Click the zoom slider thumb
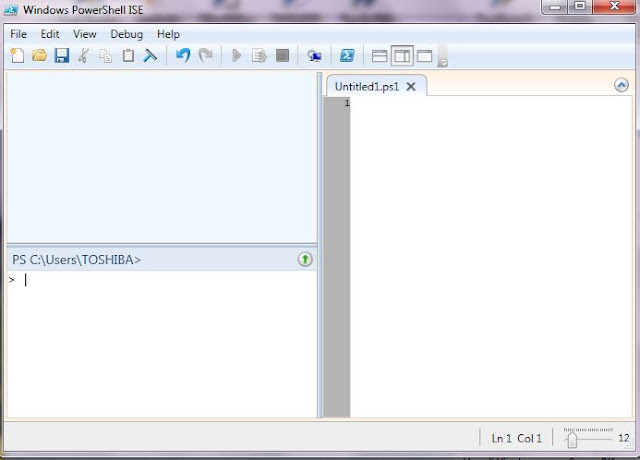The height and width of the screenshot is (460, 640). tap(572, 440)
